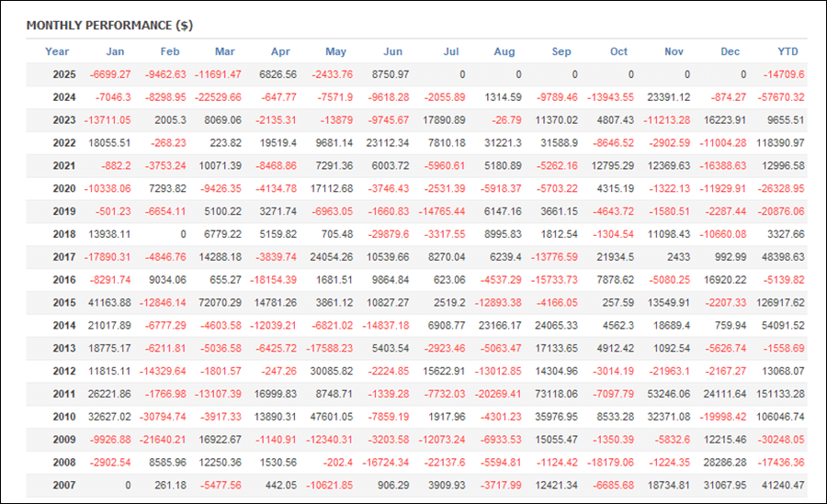Screen dimensions: 827x504
Task: Select the 2010 May value 47601.05
Action: 331,417
